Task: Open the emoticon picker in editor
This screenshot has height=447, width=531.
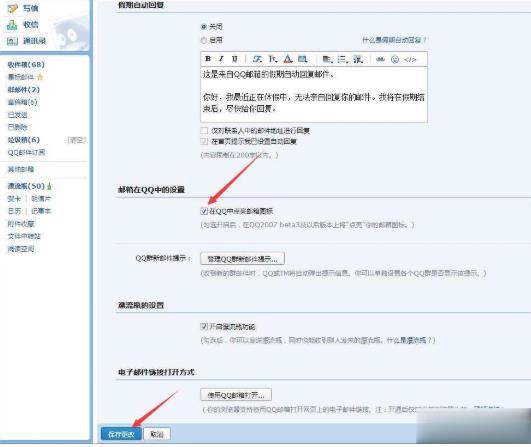Action: 395,59
